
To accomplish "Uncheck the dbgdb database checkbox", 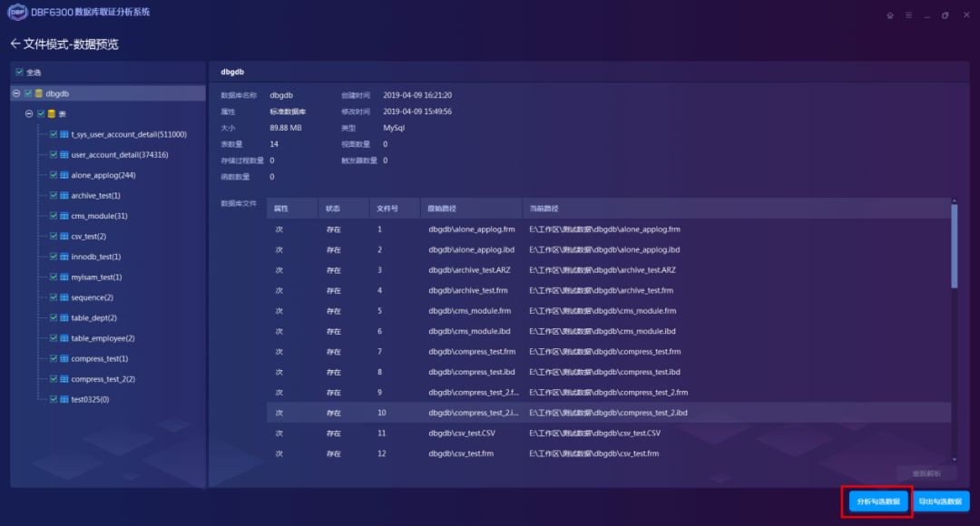I will tap(28, 93).
